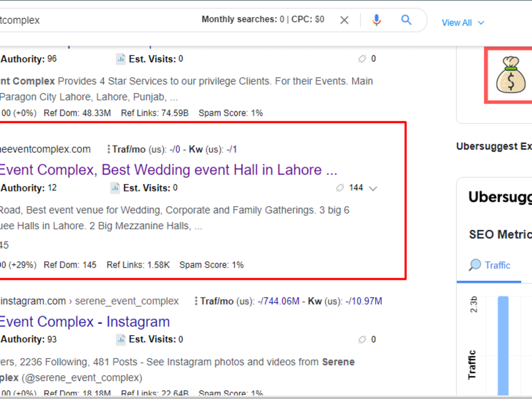Open the three-dot menu before Traf/mo -/744.06M
The height and width of the screenshot is (399, 532).
tap(196, 301)
